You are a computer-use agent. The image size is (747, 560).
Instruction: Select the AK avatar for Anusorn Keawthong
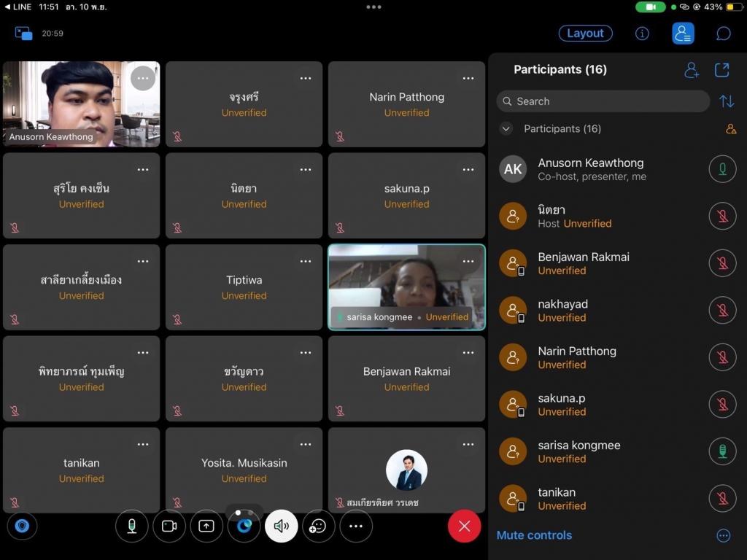tap(513, 169)
